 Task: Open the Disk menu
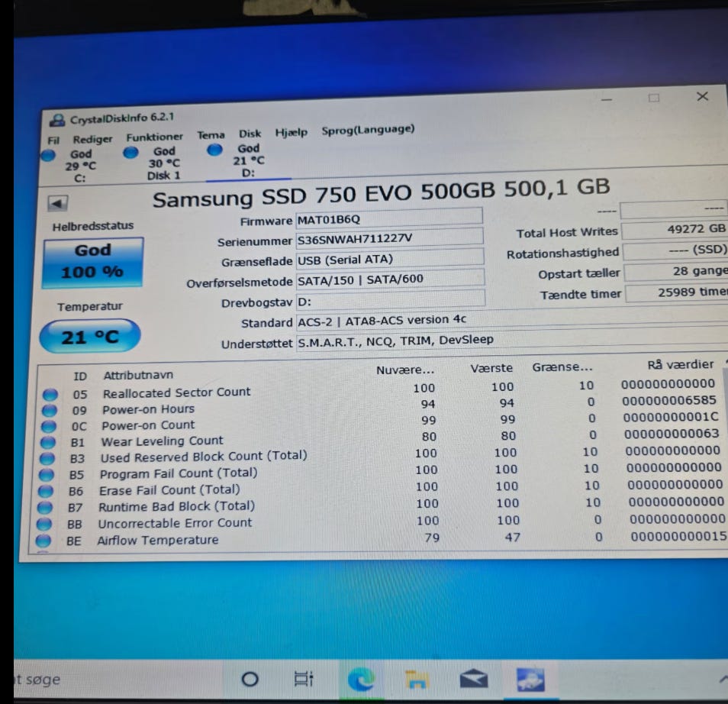click(x=250, y=134)
